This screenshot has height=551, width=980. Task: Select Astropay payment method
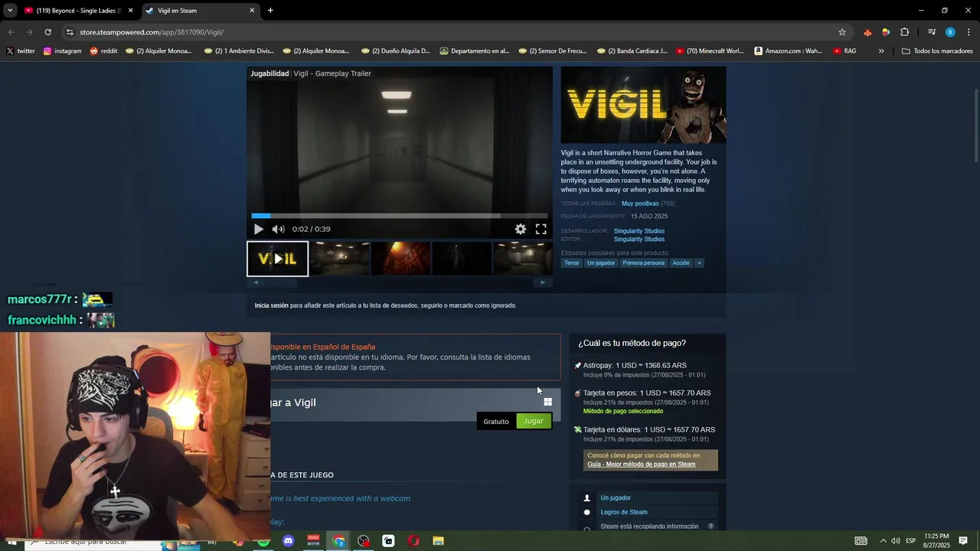[635, 366]
